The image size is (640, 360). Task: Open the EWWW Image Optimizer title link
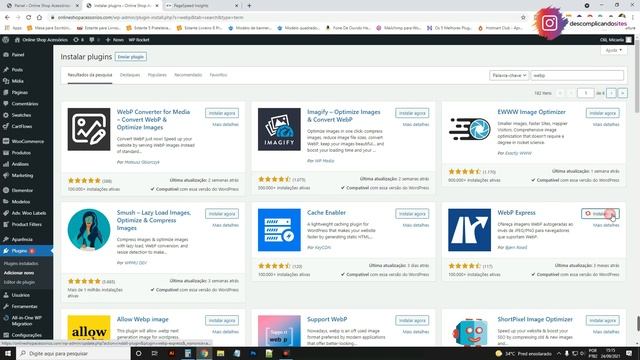[531, 112]
